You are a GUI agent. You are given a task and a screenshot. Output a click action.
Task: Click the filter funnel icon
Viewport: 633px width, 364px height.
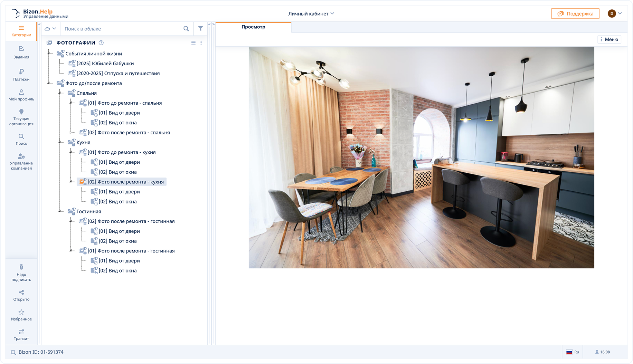200,29
